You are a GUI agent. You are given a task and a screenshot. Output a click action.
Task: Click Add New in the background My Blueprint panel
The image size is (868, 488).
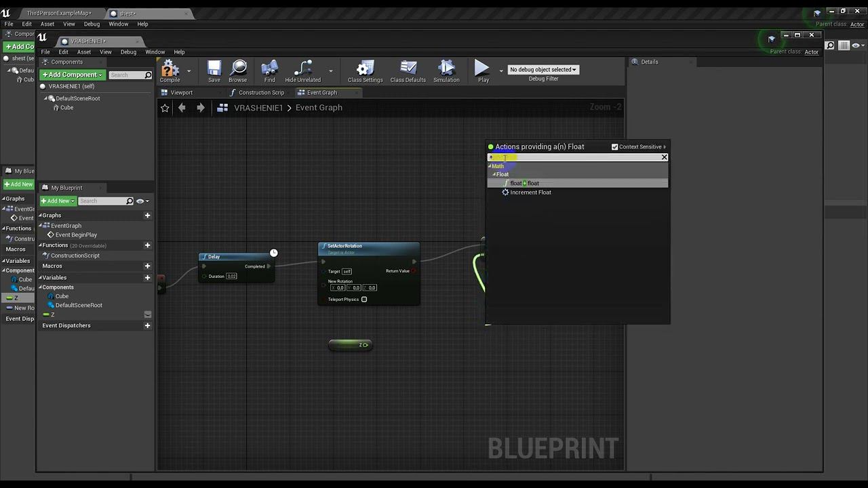pos(18,184)
